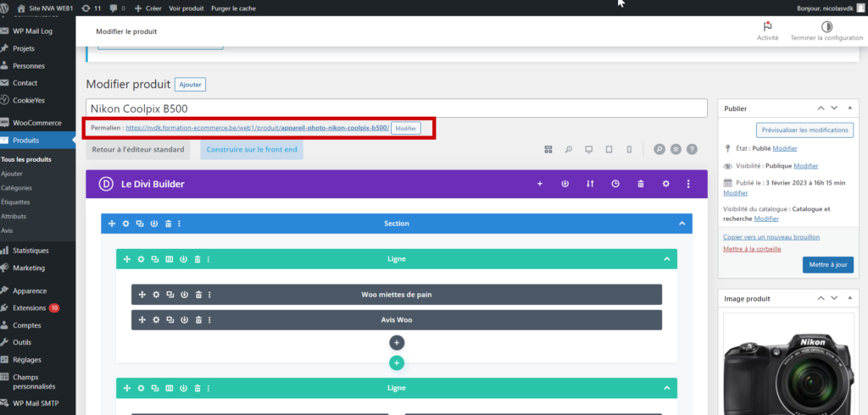
Task: Change column layout of first Ligne row
Action: point(170,259)
